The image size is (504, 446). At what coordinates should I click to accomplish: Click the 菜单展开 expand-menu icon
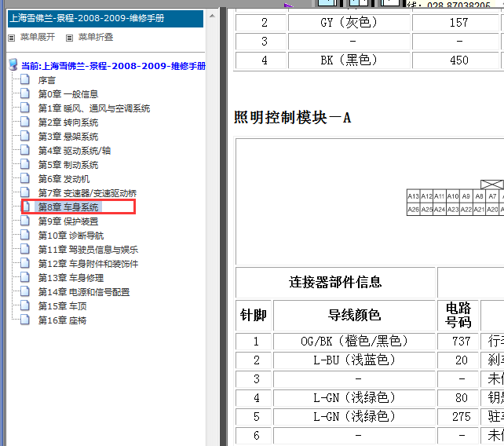11,38
